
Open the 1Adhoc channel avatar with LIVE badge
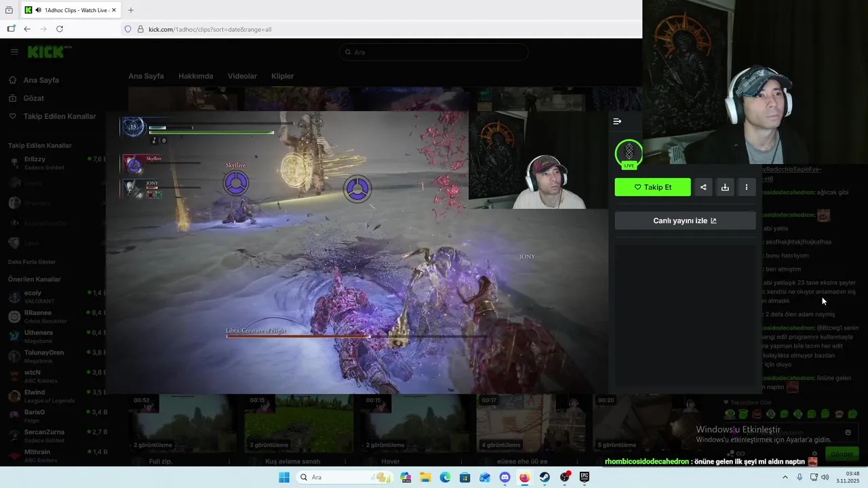pos(629,154)
